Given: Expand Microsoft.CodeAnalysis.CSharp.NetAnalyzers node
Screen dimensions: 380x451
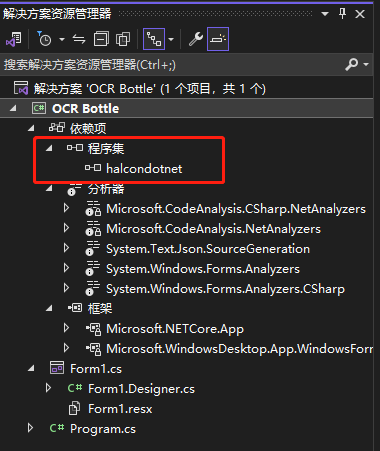Looking at the screenshot, I should [x=66, y=208].
